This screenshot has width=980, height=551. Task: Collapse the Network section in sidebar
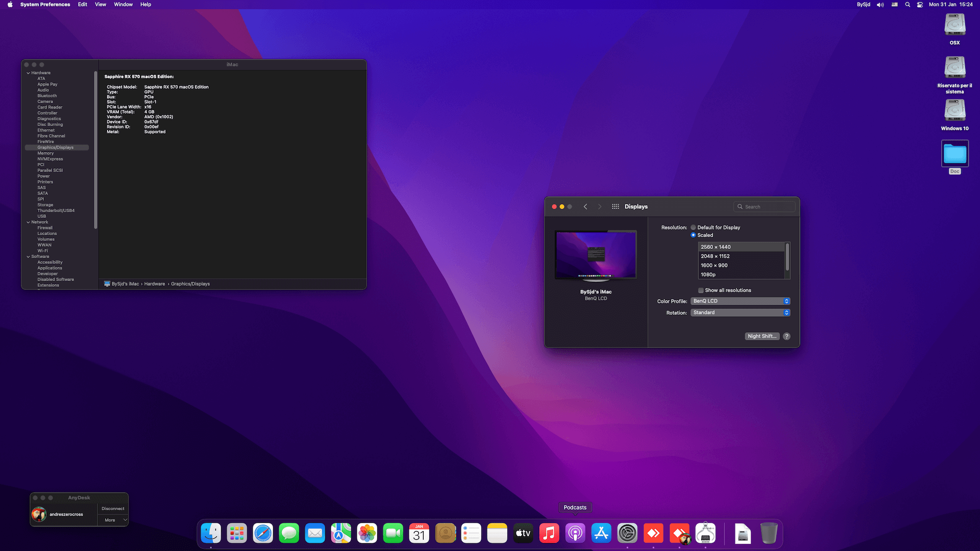(28, 222)
